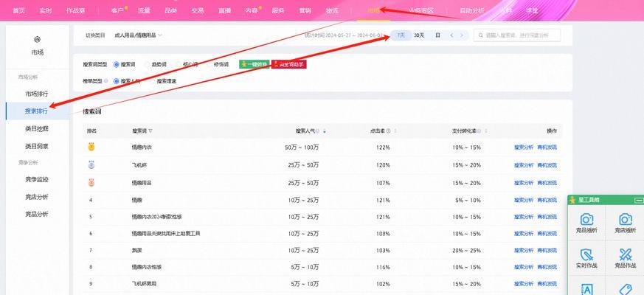Open 首页 in the top navigation

click(18, 10)
